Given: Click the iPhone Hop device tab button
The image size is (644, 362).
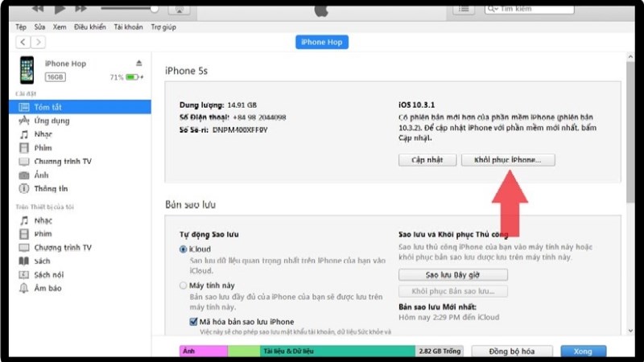Looking at the screenshot, I should tap(322, 42).
